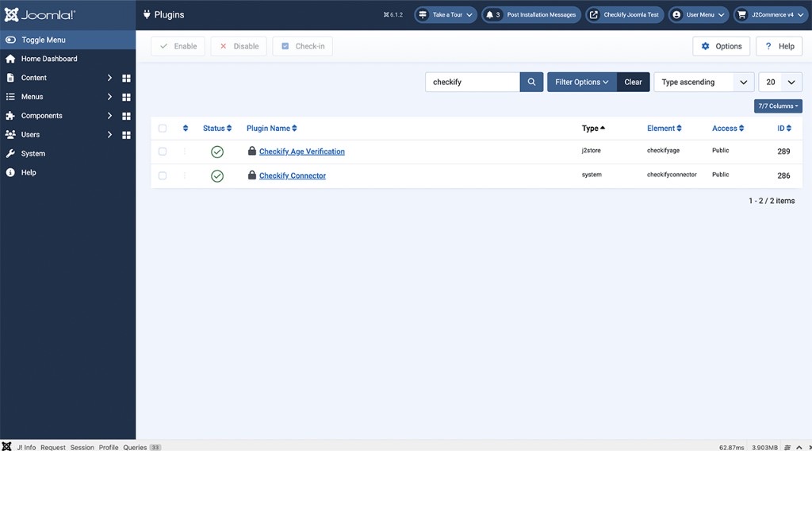This screenshot has height=508, width=812.
Task: Open the User Menu dropdown
Action: tap(699, 14)
